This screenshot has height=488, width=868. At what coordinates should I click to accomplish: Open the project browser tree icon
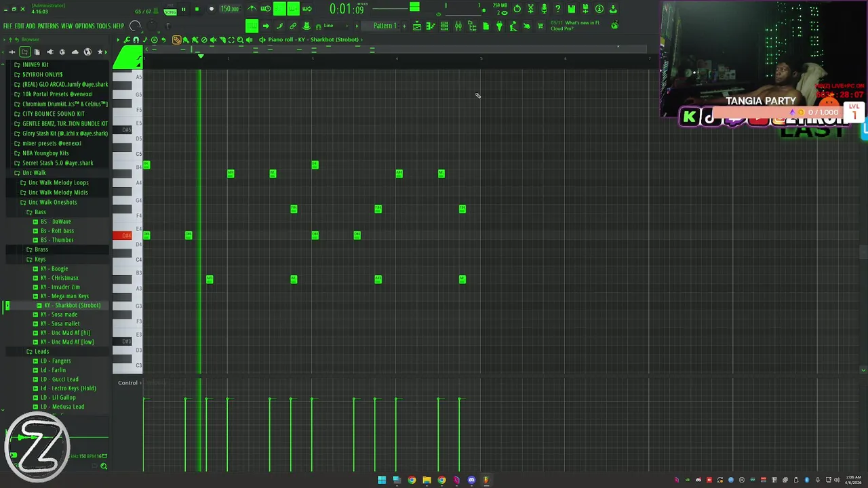[472, 26]
